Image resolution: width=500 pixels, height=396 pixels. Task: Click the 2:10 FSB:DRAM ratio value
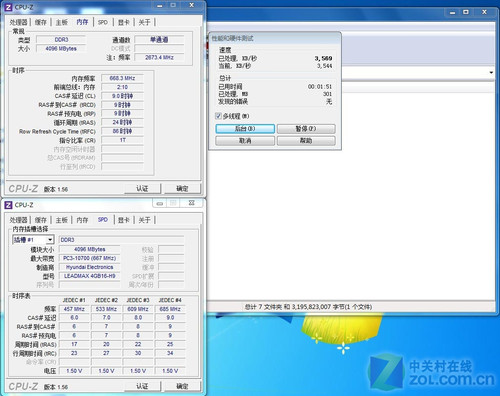(122, 87)
